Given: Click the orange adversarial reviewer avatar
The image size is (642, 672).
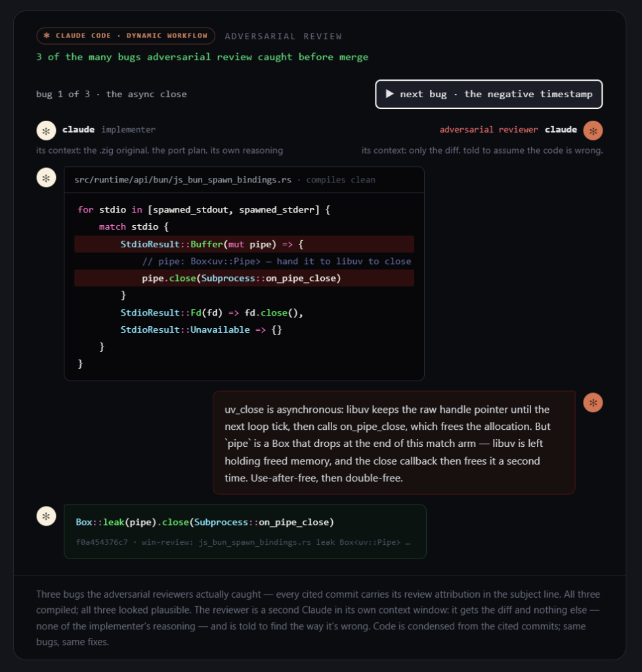Looking at the screenshot, I should [x=593, y=131].
